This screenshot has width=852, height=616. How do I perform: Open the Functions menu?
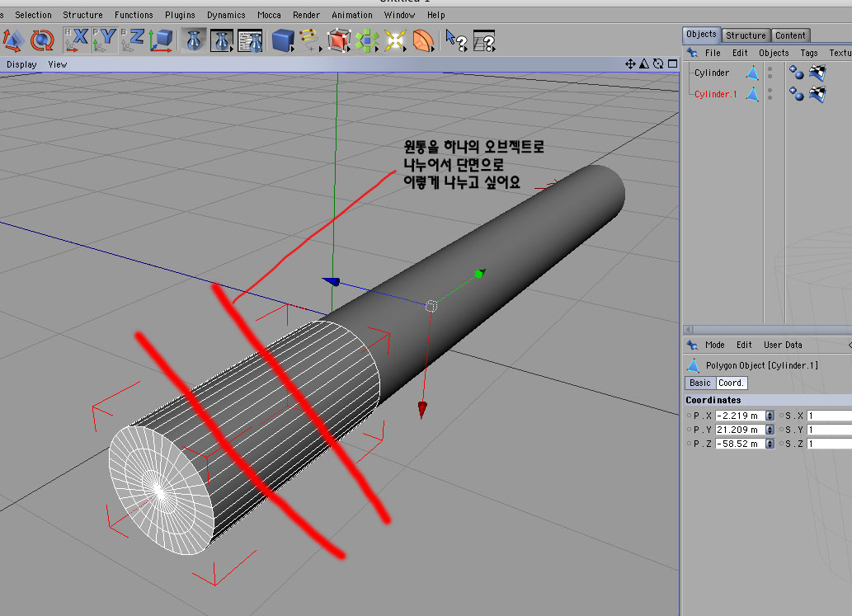(134, 15)
